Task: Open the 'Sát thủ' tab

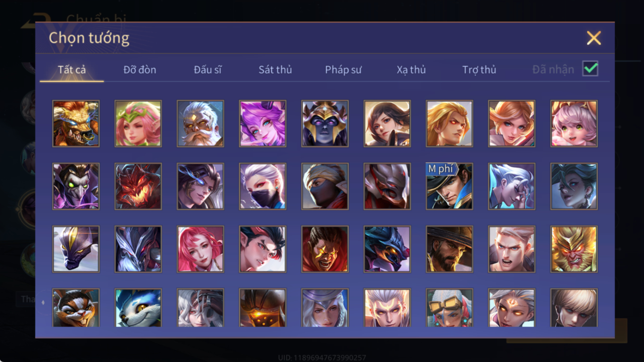Action: 275,70
